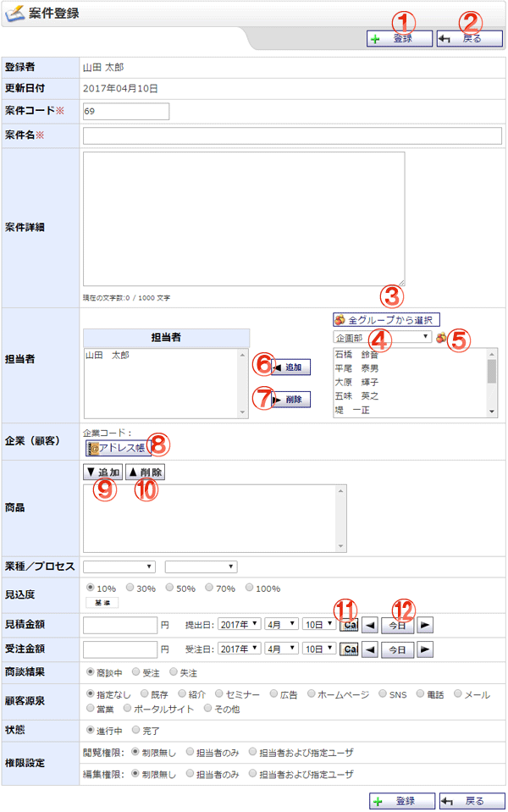Open the 受注日 Cal calendar icon

(349, 649)
